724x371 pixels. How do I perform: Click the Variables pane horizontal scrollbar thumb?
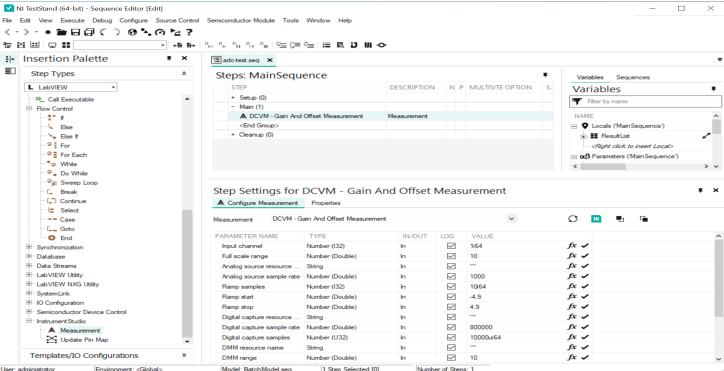click(x=603, y=166)
